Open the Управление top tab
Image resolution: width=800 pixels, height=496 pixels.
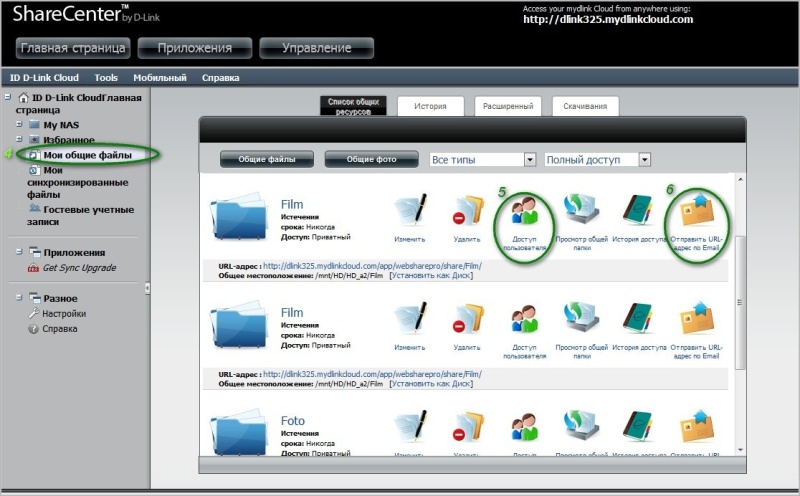point(317,48)
